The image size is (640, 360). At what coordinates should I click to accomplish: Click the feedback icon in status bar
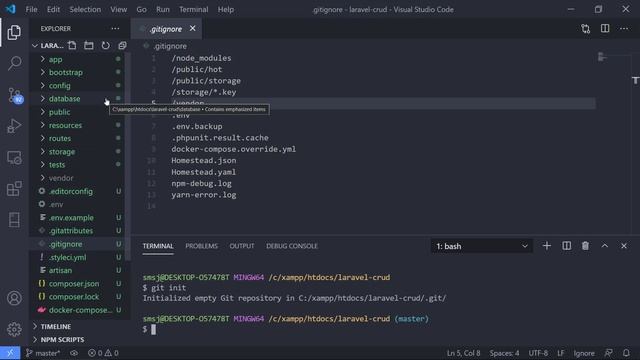(x=608, y=353)
